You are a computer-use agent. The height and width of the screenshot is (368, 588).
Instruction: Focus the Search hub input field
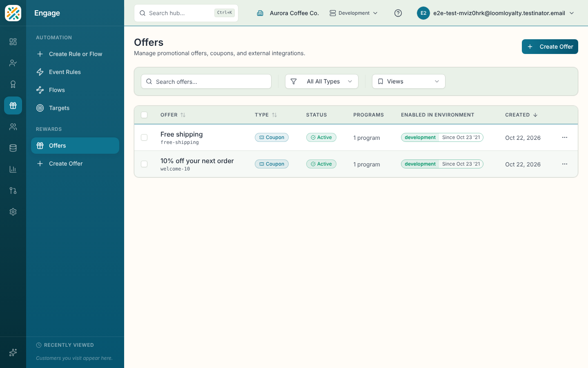[186, 13]
